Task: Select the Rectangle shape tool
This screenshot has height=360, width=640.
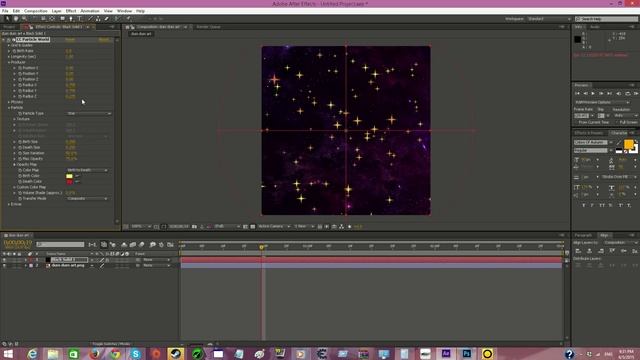Action: coord(62,18)
